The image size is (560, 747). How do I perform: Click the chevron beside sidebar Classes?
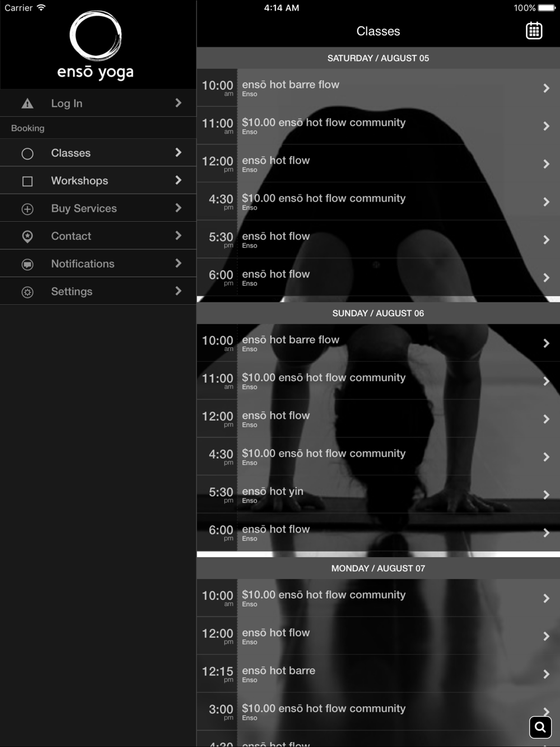click(178, 152)
